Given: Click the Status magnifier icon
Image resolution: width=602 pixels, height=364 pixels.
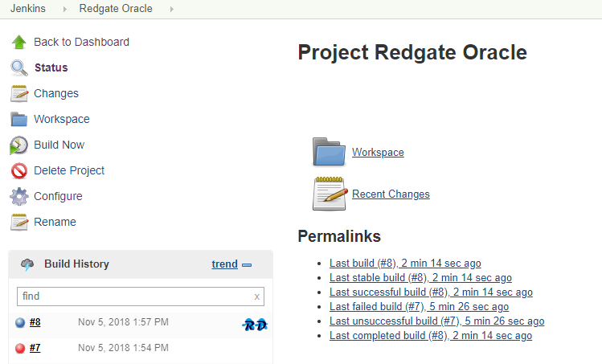Looking at the screenshot, I should 19,67.
